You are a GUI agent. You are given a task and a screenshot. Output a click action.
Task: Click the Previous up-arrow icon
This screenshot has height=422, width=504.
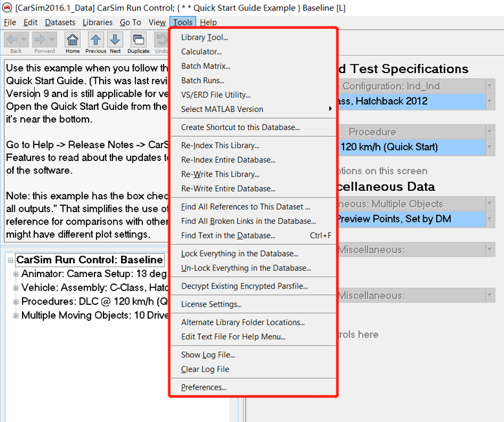96,40
